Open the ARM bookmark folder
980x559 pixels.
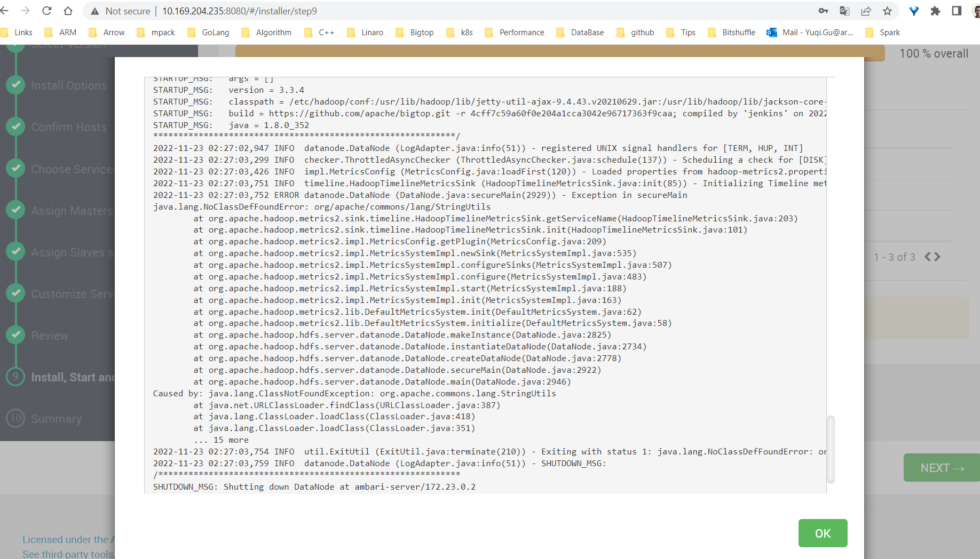point(61,33)
